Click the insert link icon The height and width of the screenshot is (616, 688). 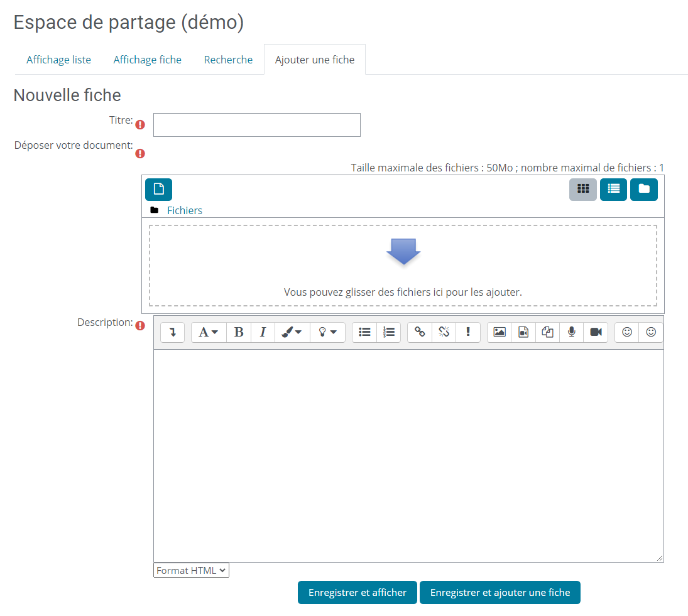[420, 332]
